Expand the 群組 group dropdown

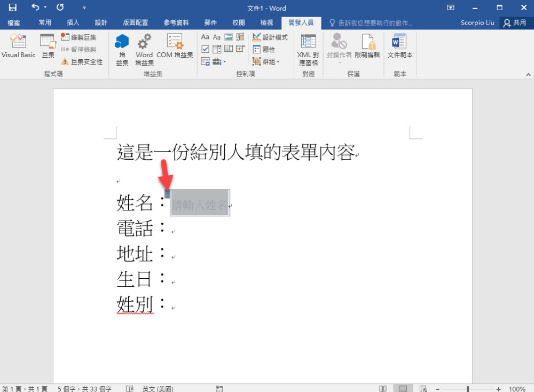(x=266, y=61)
